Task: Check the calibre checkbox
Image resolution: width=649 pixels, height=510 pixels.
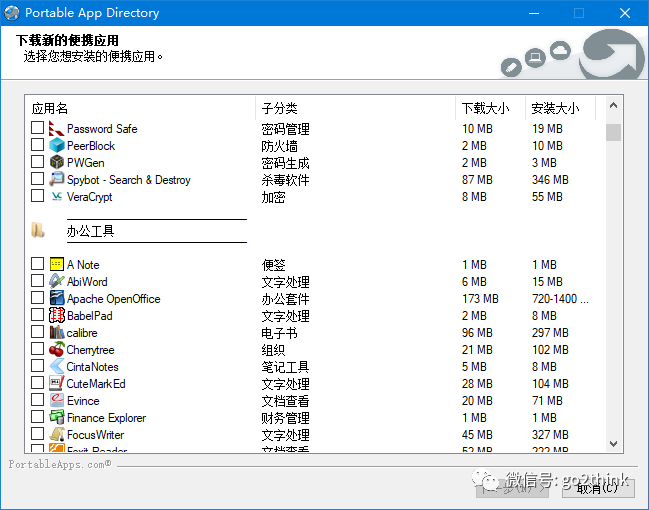Action: click(37, 331)
